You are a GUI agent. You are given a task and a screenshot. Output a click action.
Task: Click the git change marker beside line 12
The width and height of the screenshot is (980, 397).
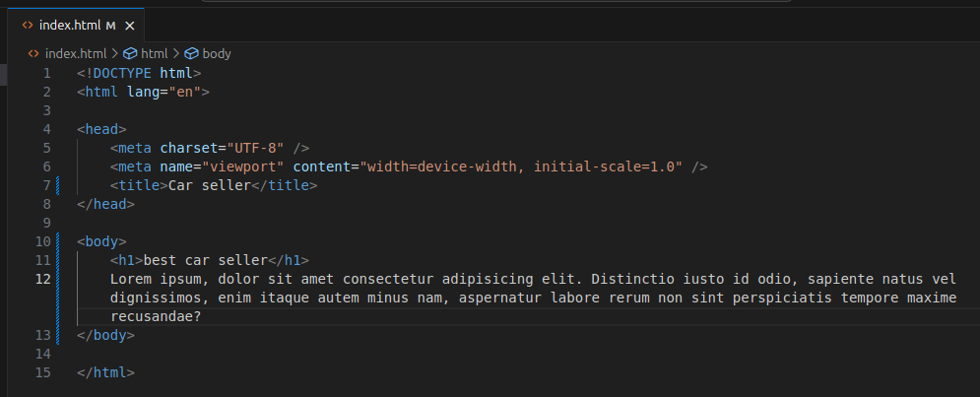pyautogui.click(x=58, y=298)
